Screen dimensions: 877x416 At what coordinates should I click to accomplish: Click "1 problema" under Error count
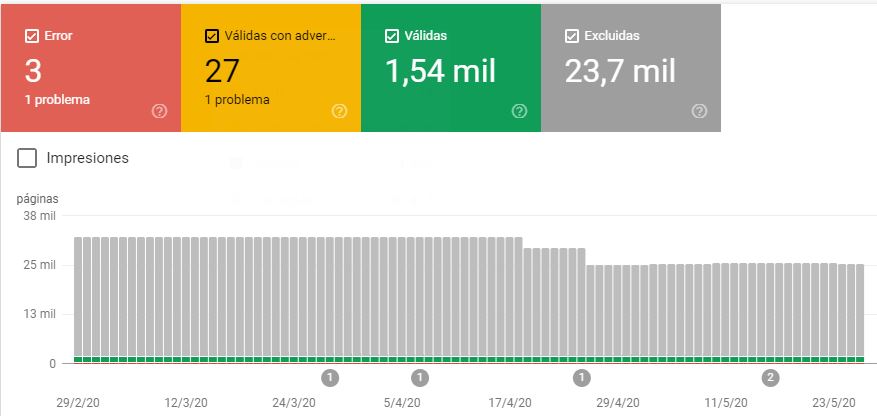tap(57, 100)
